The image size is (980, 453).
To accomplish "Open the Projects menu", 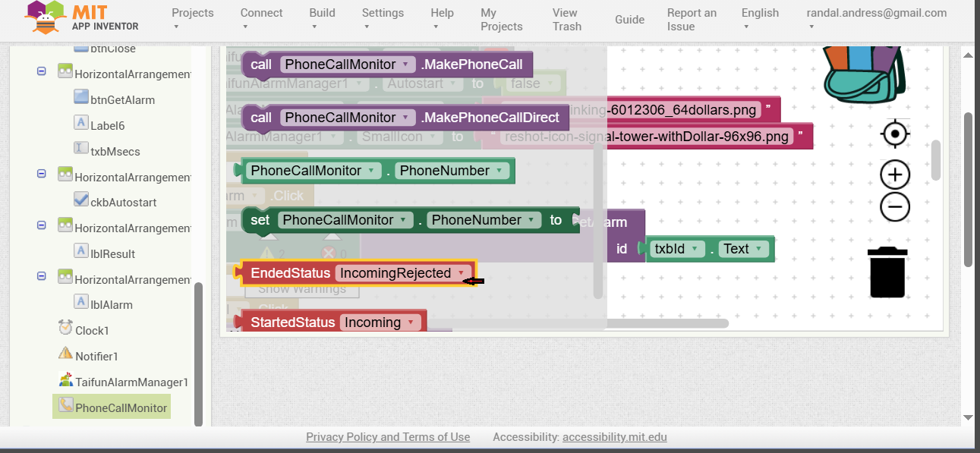I will pyautogui.click(x=192, y=19).
